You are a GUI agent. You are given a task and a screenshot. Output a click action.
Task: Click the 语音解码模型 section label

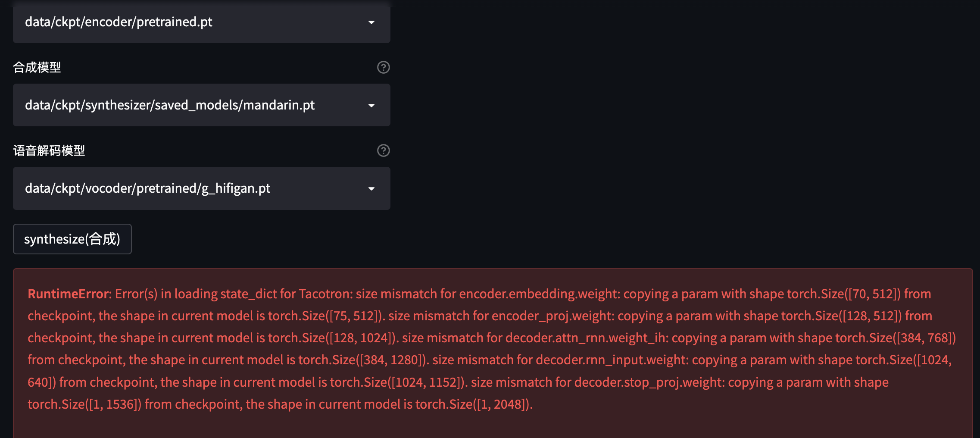49,151
